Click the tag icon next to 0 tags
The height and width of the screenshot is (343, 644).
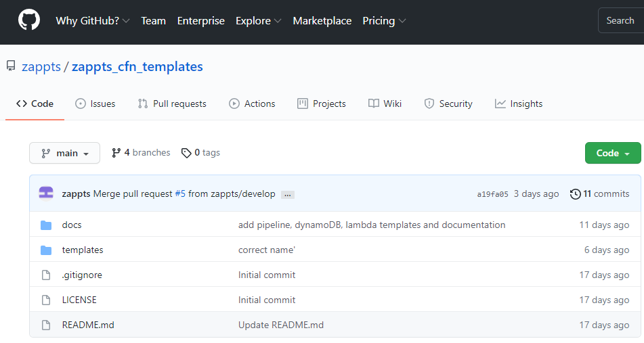[x=186, y=153]
